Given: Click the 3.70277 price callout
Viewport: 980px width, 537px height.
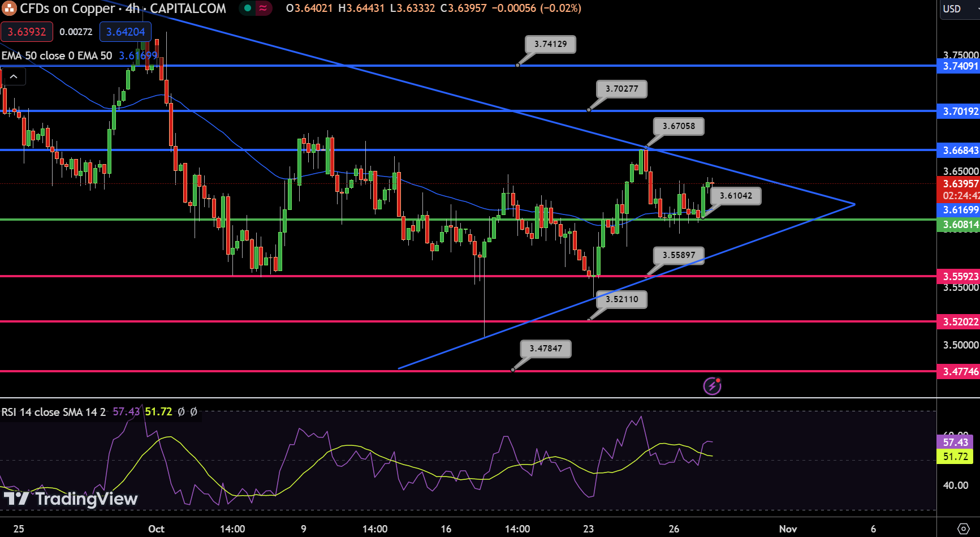Looking at the screenshot, I should (x=621, y=89).
